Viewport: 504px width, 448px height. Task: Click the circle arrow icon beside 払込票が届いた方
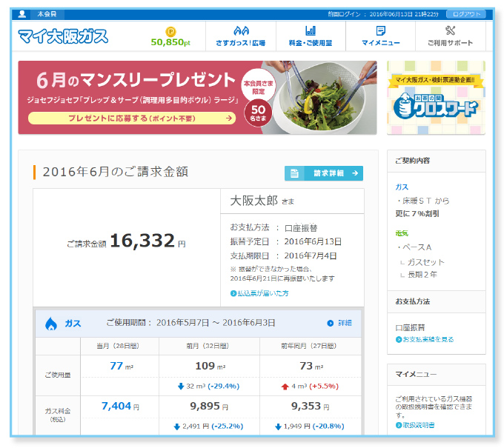coord(233,293)
